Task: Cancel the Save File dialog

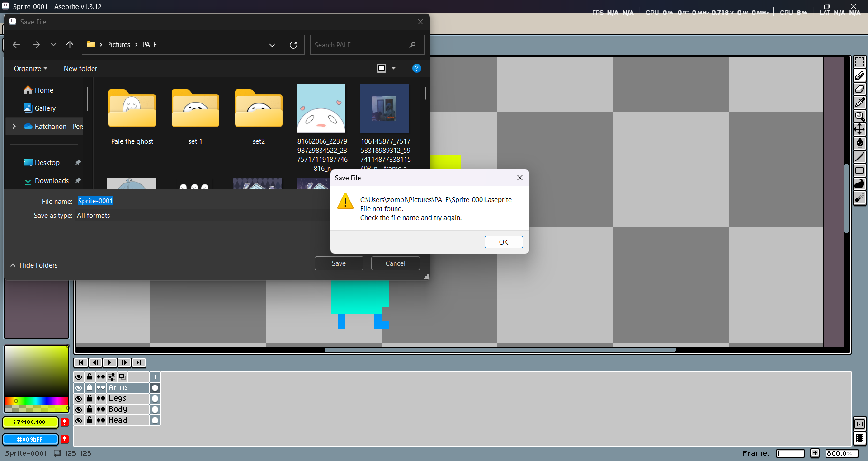Action: [x=395, y=263]
